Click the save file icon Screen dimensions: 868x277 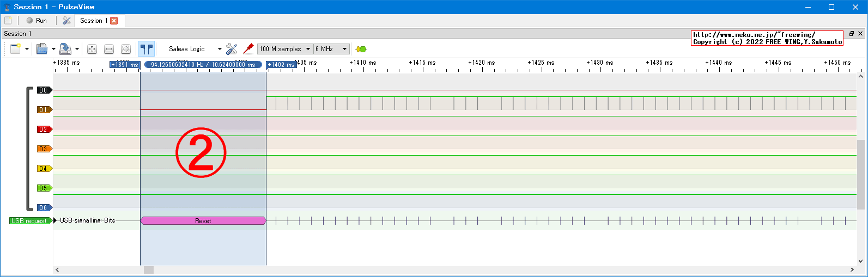65,49
